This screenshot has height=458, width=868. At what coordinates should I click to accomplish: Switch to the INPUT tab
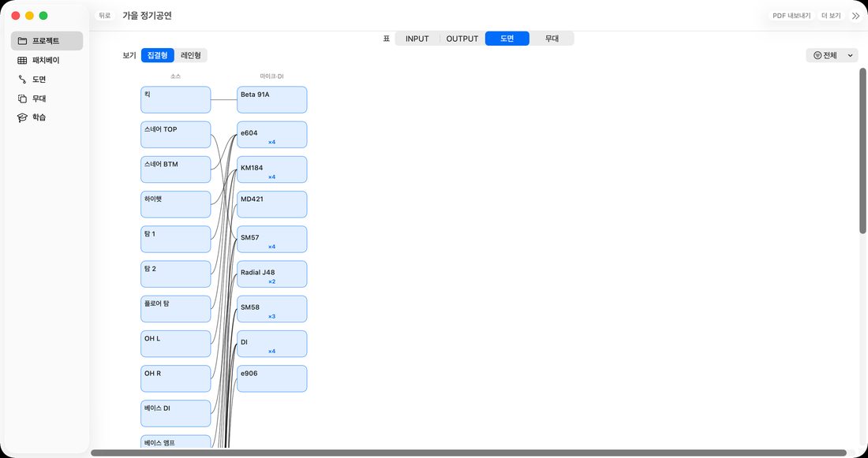[x=417, y=39]
